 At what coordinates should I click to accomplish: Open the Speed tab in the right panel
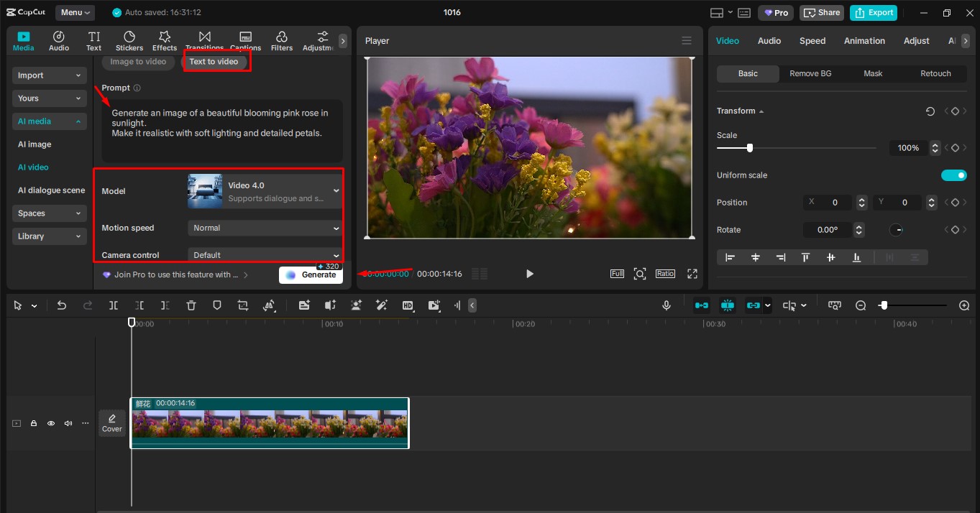pyautogui.click(x=812, y=40)
